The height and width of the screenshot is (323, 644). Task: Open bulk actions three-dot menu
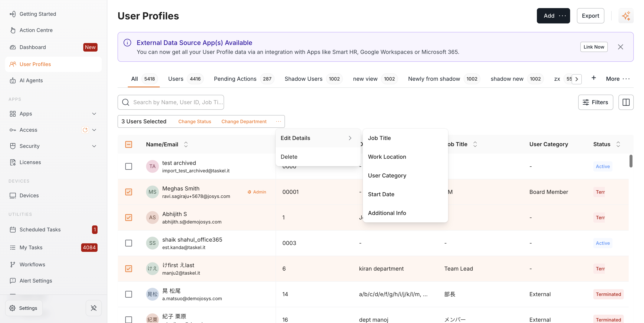pos(279,122)
